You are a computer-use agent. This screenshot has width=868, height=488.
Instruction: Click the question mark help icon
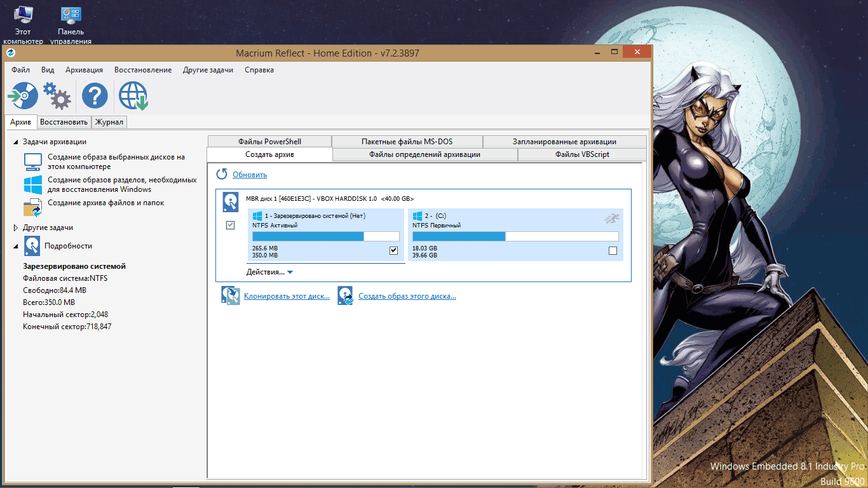click(x=95, y=97)
